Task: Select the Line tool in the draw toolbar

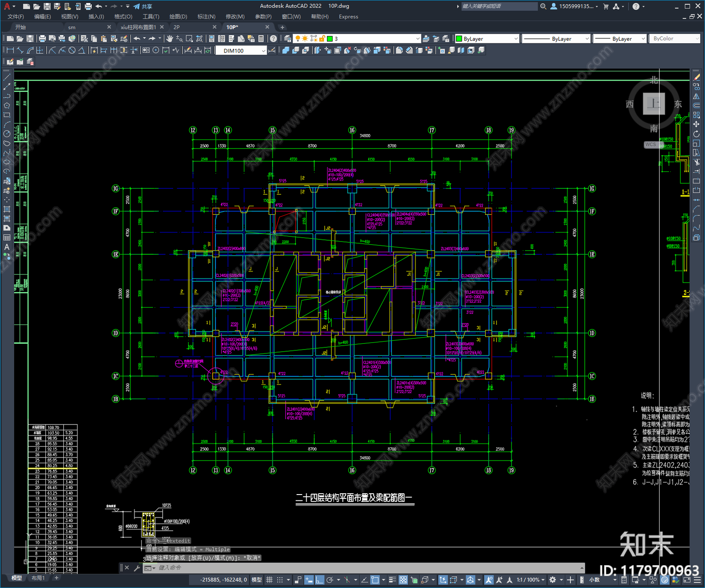Action: (7, 77)
